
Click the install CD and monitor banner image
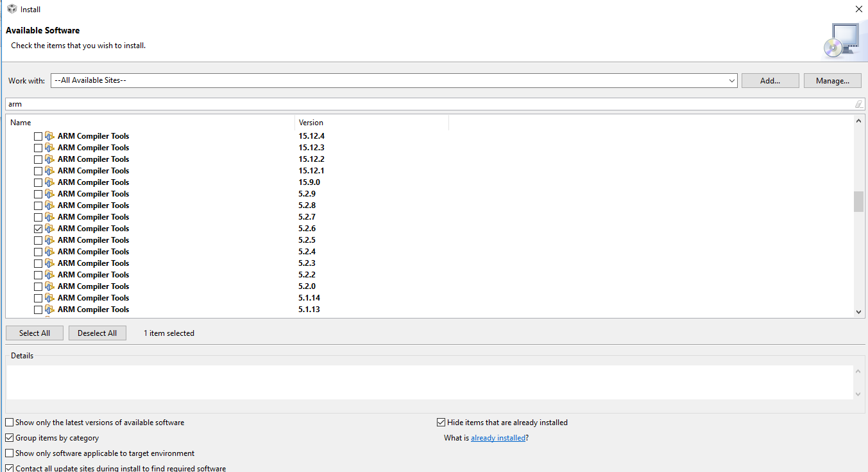[840, 40]
